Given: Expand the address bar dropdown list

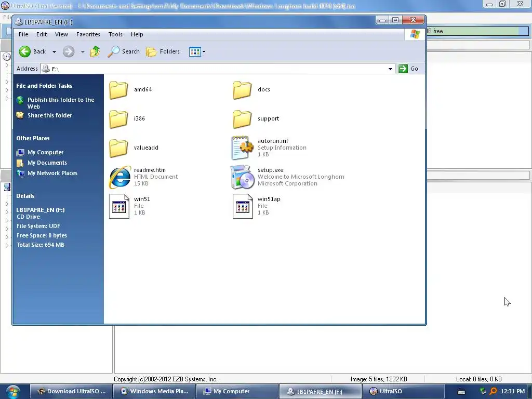Looking at the screenshot, I should point(390,69).
